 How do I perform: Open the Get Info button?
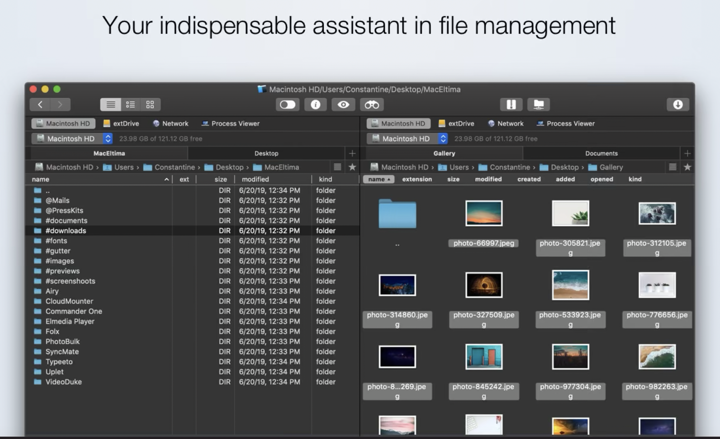(x=315, y=105)
